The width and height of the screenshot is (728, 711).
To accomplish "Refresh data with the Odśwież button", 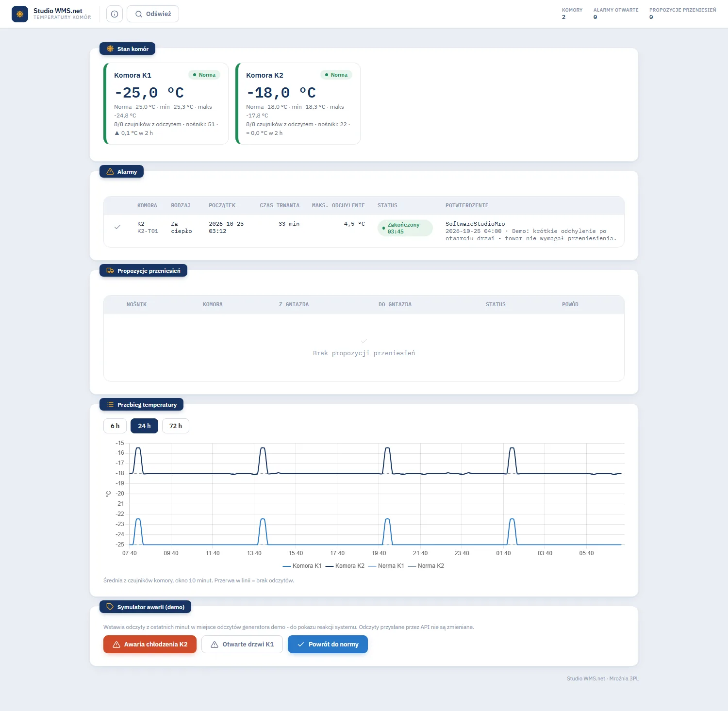I will (153, 14).
